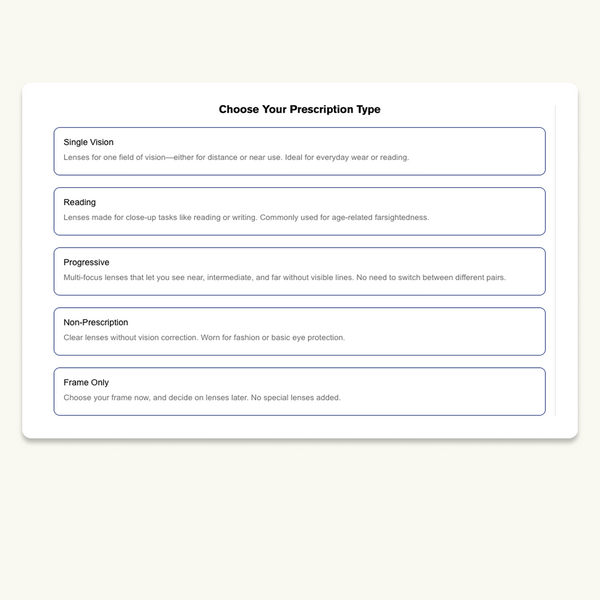Click the Frame Only title label
Image resolution: width=600 pixels, height=600 pixels.
tap(86, 383)
